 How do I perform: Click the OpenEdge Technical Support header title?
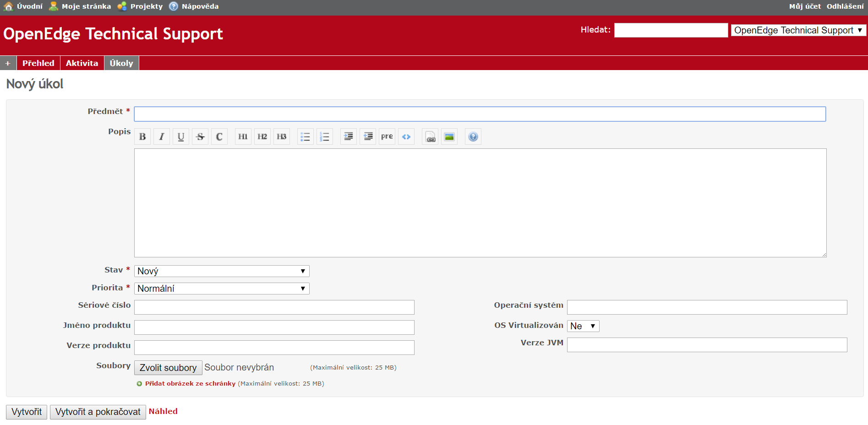click(x=113, y=34)
